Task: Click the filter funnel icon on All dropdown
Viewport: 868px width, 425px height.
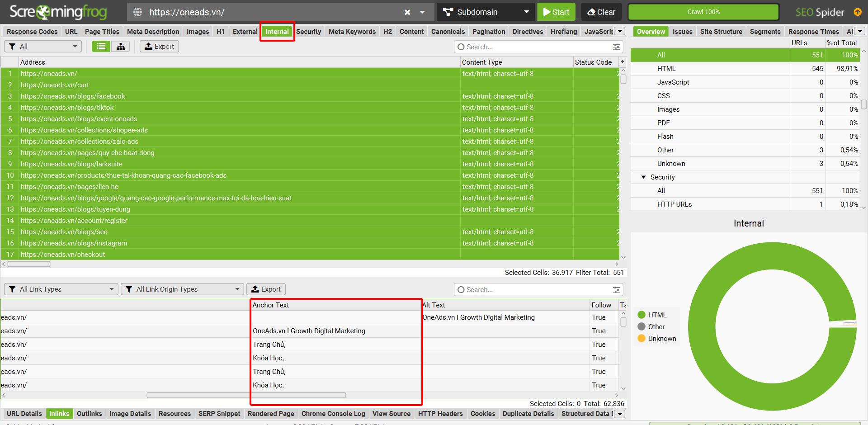Action: pos(12,47)
